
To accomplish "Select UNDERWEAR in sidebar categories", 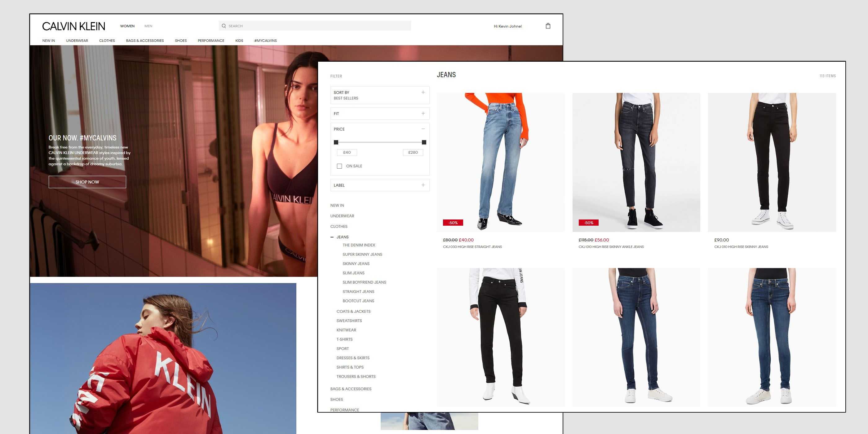I will (x=342, y=216).
